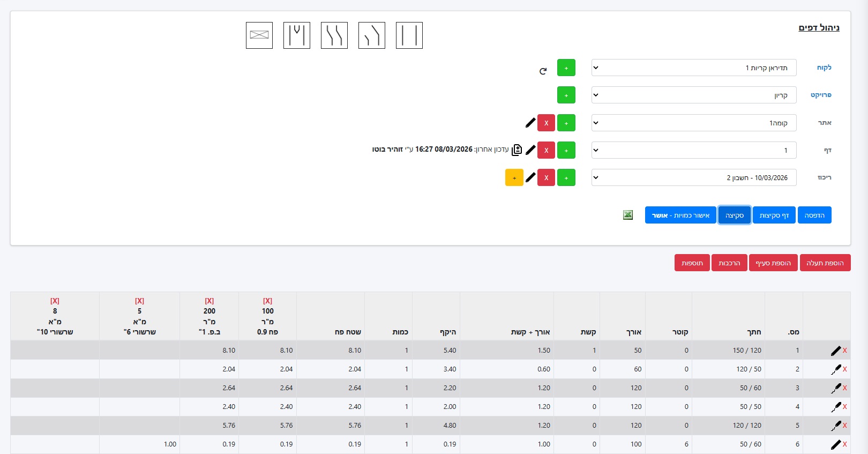Screen dimensions: 868x454
Task: Select the straight duct shape icon
Action: 409,35
